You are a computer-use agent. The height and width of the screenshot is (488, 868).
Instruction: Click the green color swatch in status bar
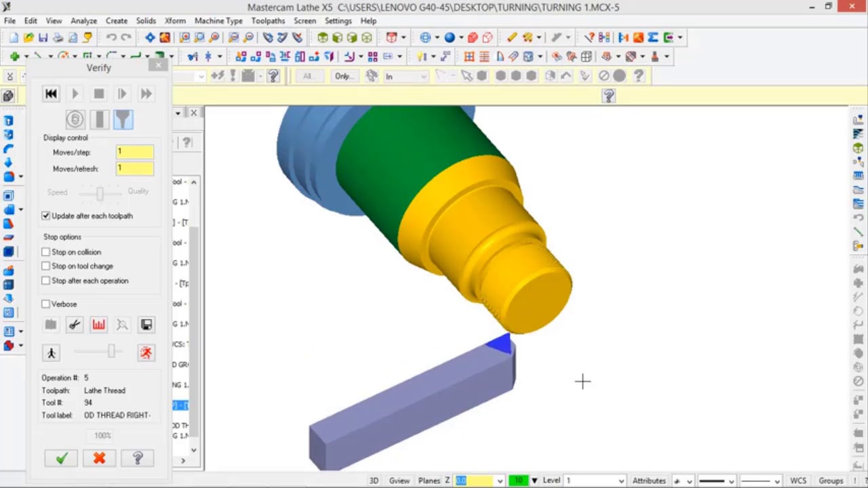point(518,481)
